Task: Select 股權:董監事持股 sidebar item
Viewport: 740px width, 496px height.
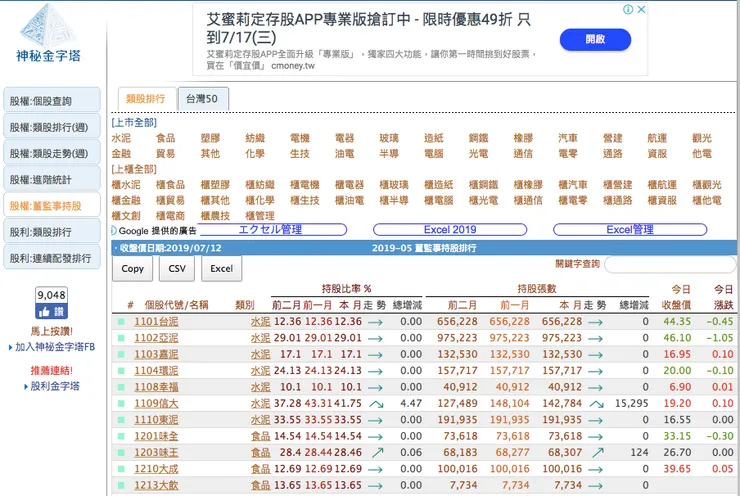Action: coord(52,205)
